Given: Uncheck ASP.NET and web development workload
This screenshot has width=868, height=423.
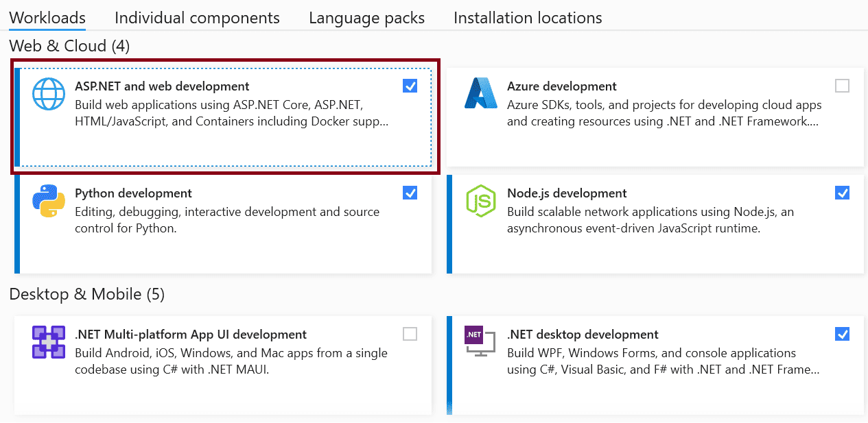Looking at the screenshot, I should point(410,86).
